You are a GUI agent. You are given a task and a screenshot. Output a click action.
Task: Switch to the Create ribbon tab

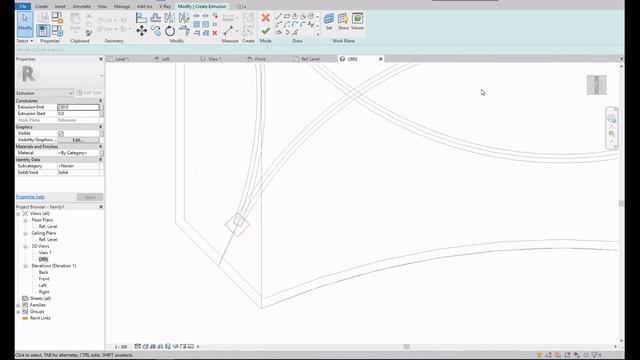(41, 7)
